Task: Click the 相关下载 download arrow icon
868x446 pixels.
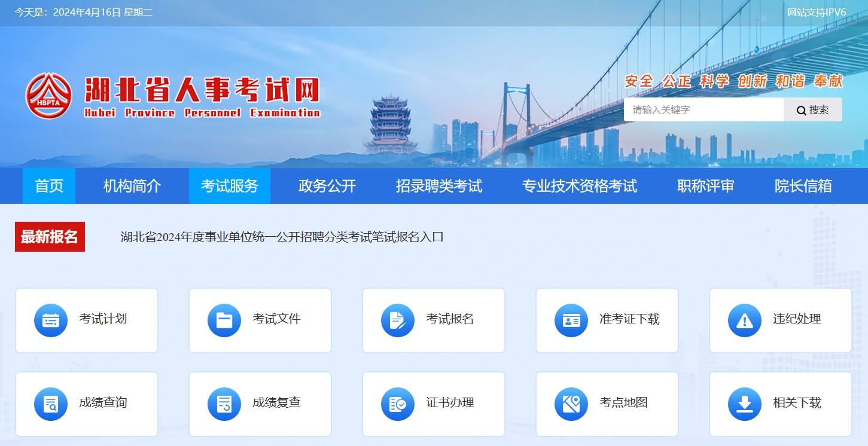Action: (745, 404)
